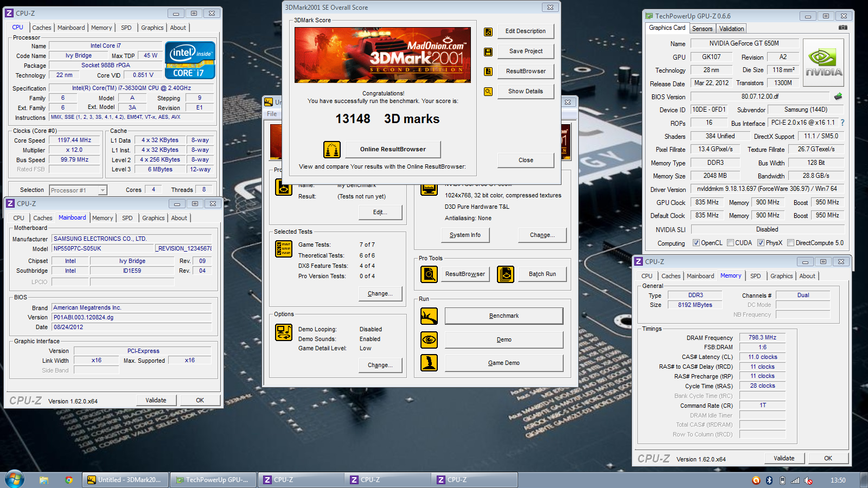This screenshot has height=488, width=868.
Task: Click Close button in score dialog
Action: [x=526, y=160]
